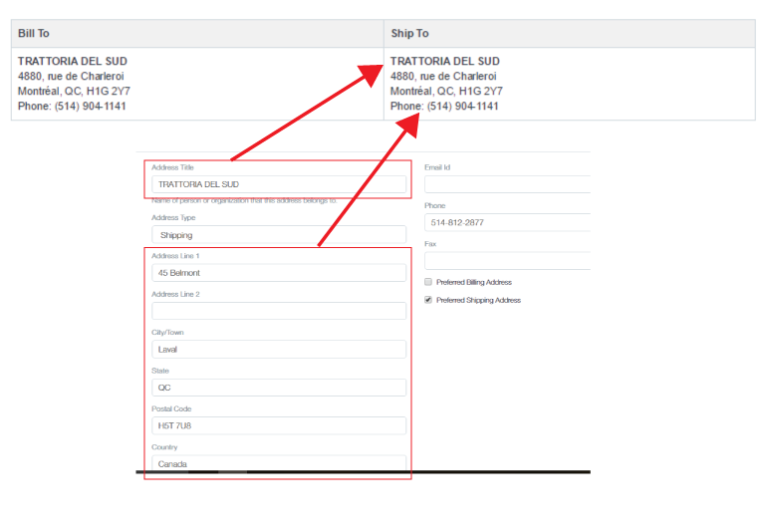Select TRATTORIA DEL SUD name under Ship To
This screenshot has width=766, height=532.
[444, 61]
